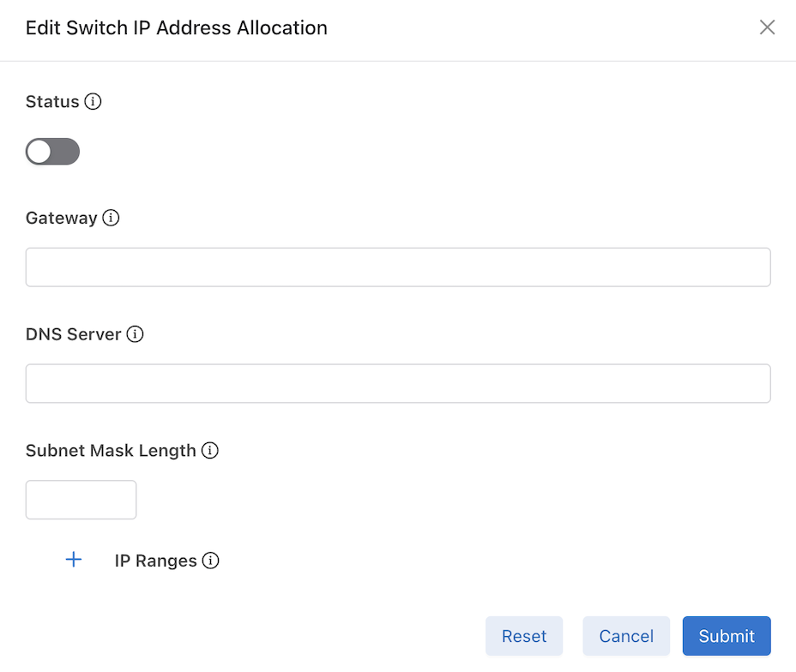Click the info icon next to Status
The height and width of the screenshot is (672, 796).
coord(93,102)
